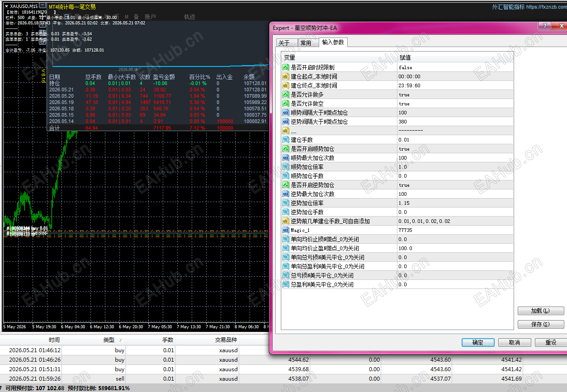Click the 手数 column header in terminal

click(x=168, y=340)
